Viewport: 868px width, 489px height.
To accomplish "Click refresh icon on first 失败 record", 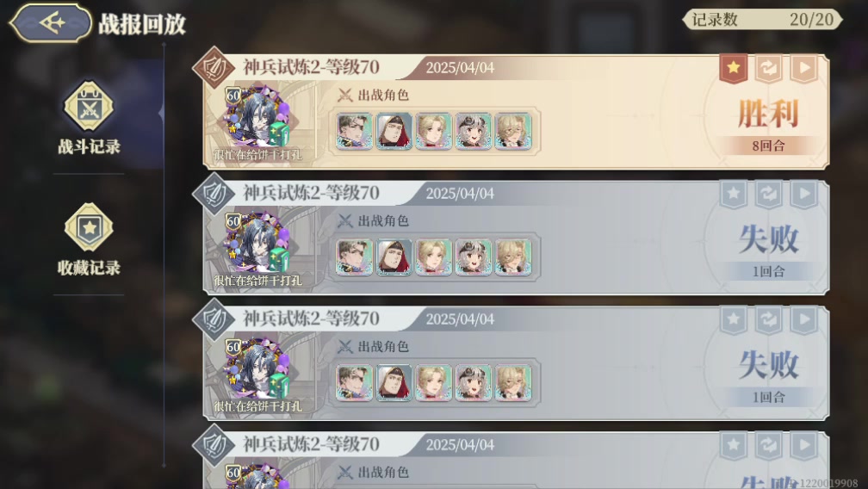I will 769,195.
